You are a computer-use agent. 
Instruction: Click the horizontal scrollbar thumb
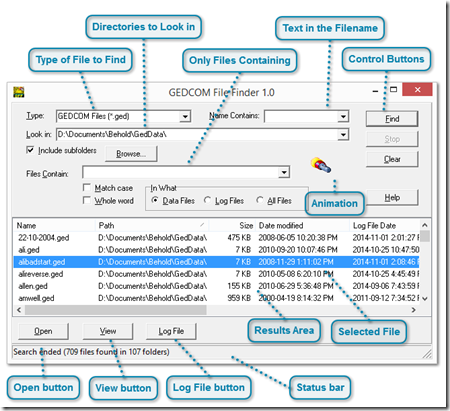pyautogui.click(x=115, y=310)
